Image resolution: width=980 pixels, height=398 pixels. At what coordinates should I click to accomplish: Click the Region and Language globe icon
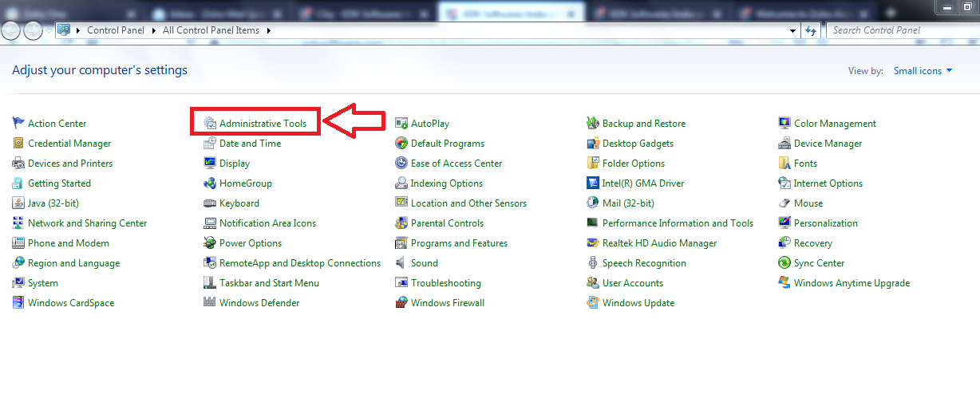(19, 262)
